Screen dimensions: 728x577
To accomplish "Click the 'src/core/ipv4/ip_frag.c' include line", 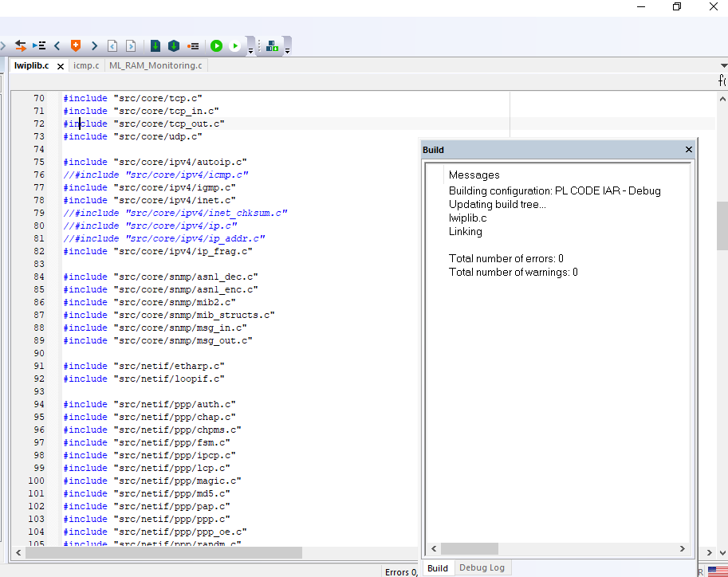I will (x=158, y=251).
